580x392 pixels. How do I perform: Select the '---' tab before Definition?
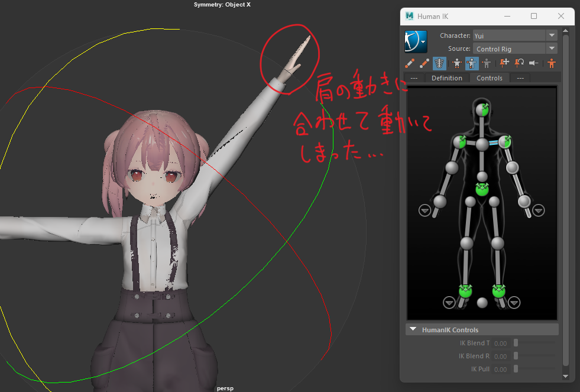click(x=414, y=78)
